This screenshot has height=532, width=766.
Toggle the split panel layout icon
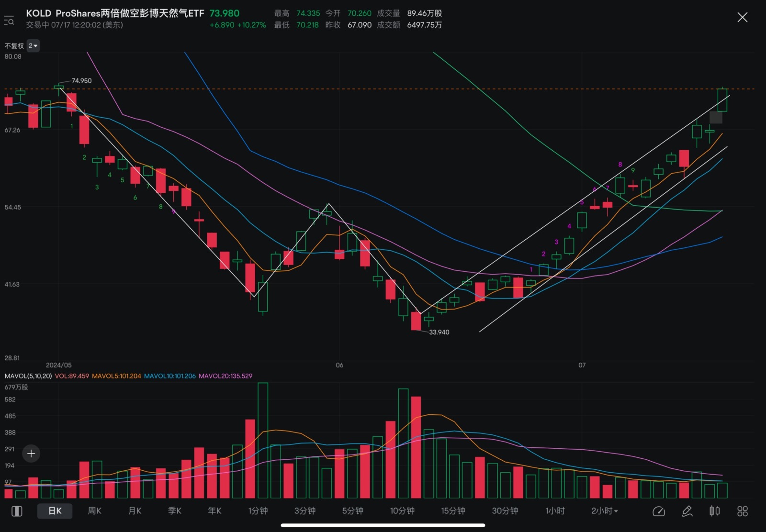(17, 511)
